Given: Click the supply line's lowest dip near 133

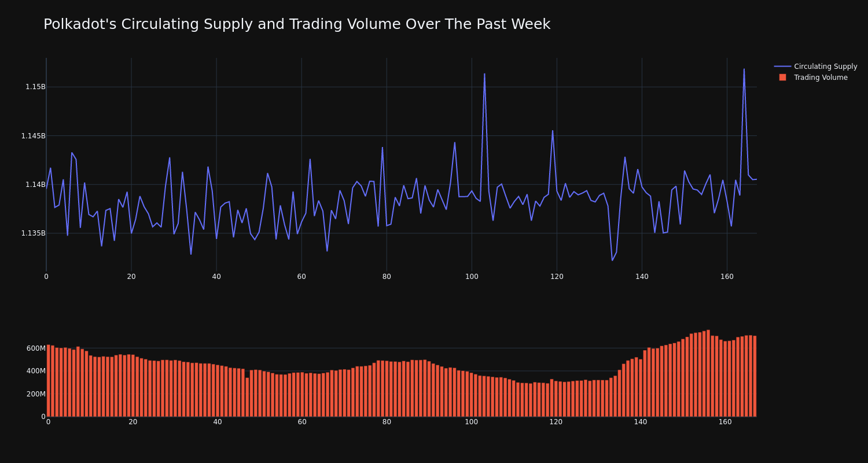Looking at the screenshot, I should pyautogui.click(x=612, y=260).
